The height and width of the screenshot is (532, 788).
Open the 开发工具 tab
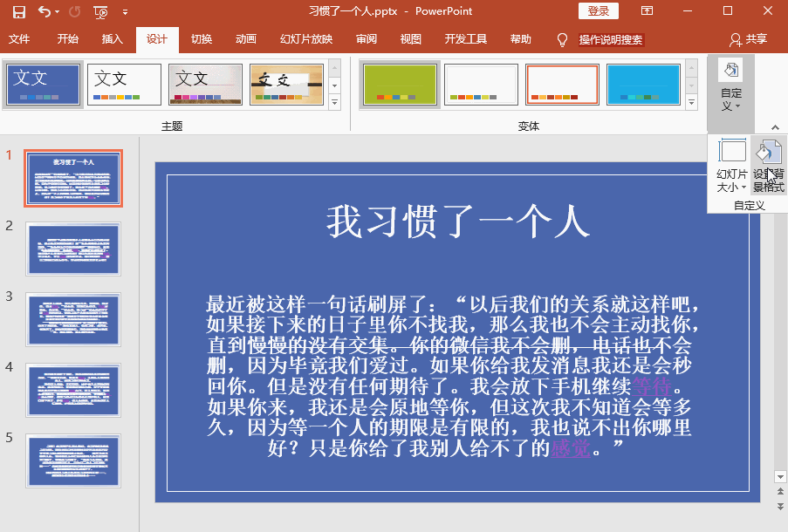pos(465,39)
